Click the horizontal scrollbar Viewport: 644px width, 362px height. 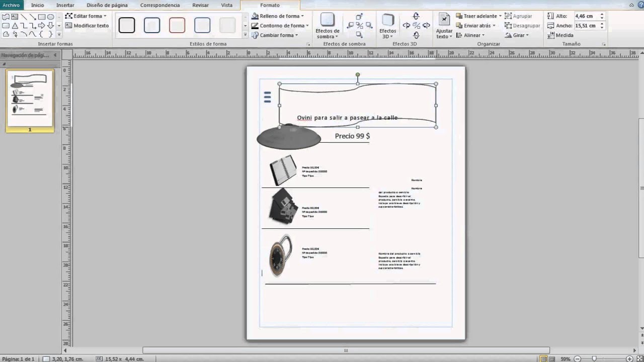click(346, 350)
